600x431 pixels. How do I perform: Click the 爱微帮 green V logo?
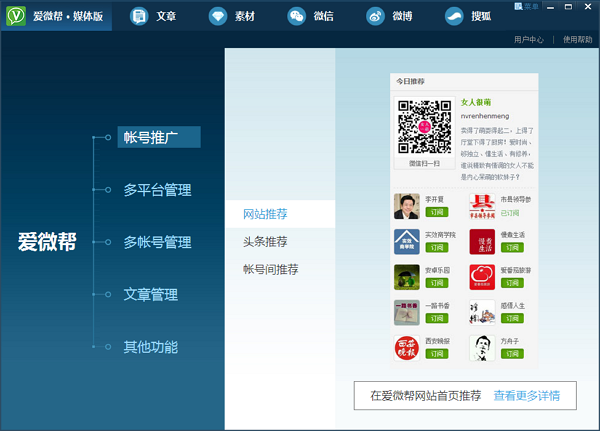click(16, 16)
